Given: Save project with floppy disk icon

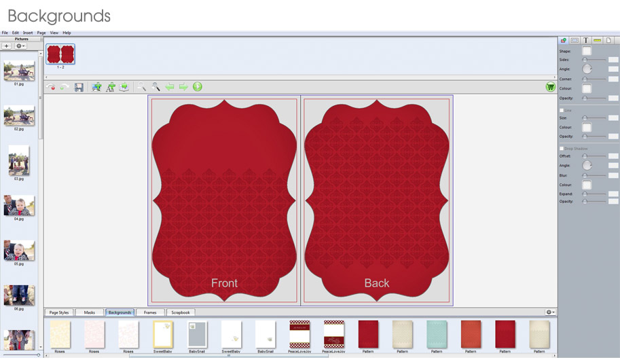Looking at the screenshot, I should tap(79, 87).
